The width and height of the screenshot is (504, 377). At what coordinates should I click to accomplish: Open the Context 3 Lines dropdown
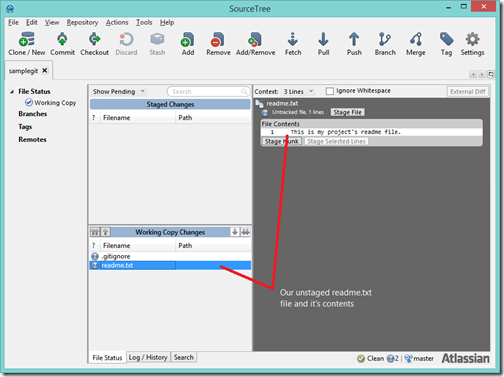coord(298,91)
